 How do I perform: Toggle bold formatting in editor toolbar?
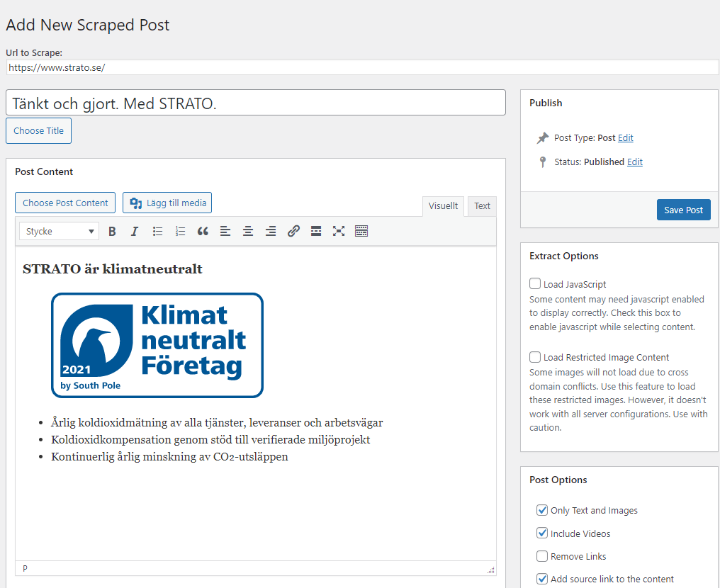pyautogui.click(x=112, y=232)
